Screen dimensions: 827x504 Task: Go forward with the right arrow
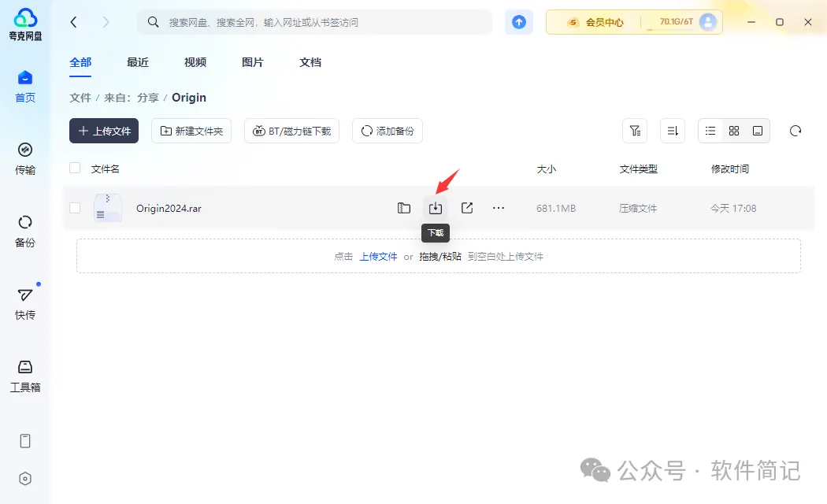coord(106,22)
